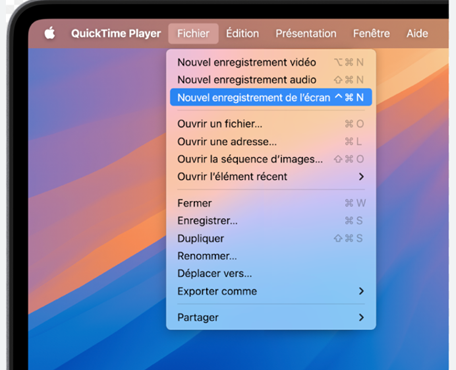Click Dupliquer menu entry

(x=271, y=238)
